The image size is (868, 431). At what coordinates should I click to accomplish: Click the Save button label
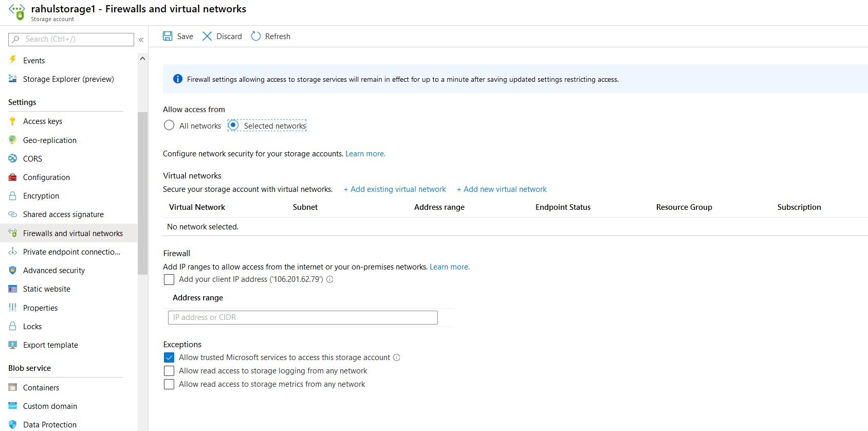coord(185,37)
